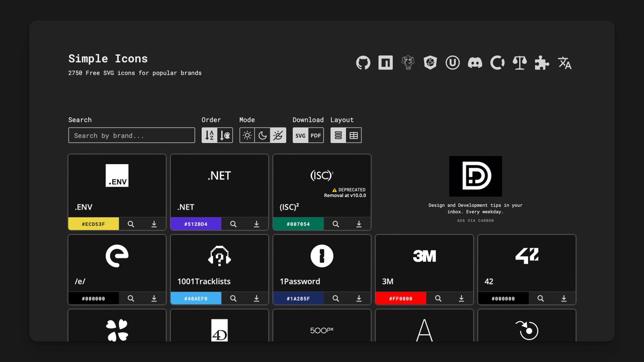Screen dimensions: 644x362
Task: Preview the .NET icon with magnifier
Action: click(233, 224)
